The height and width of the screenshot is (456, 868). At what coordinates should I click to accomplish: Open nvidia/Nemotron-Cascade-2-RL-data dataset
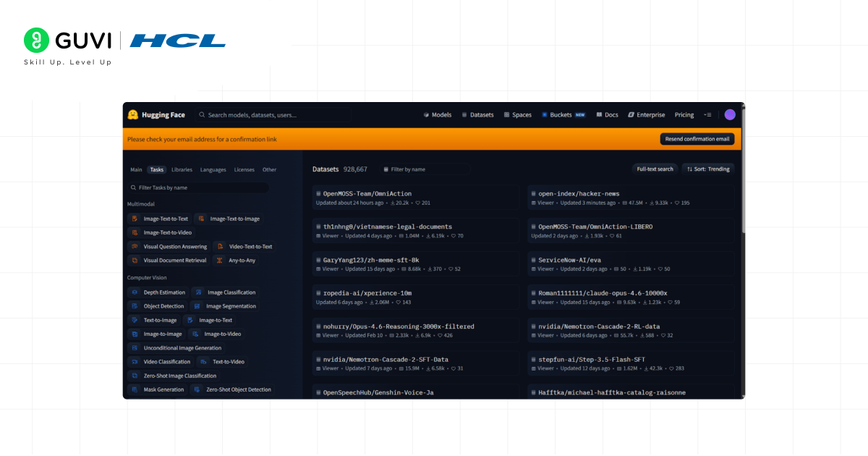click(630, 331)
